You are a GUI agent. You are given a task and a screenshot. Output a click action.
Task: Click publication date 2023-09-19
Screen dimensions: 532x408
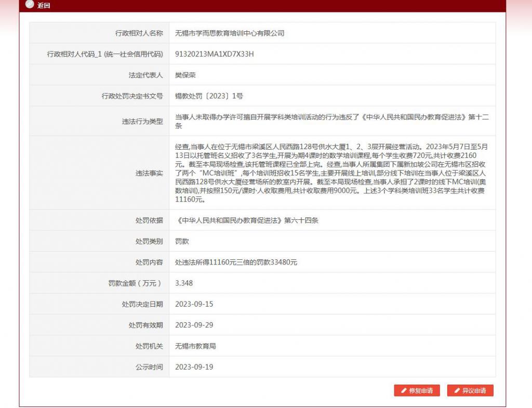[194, 367]
